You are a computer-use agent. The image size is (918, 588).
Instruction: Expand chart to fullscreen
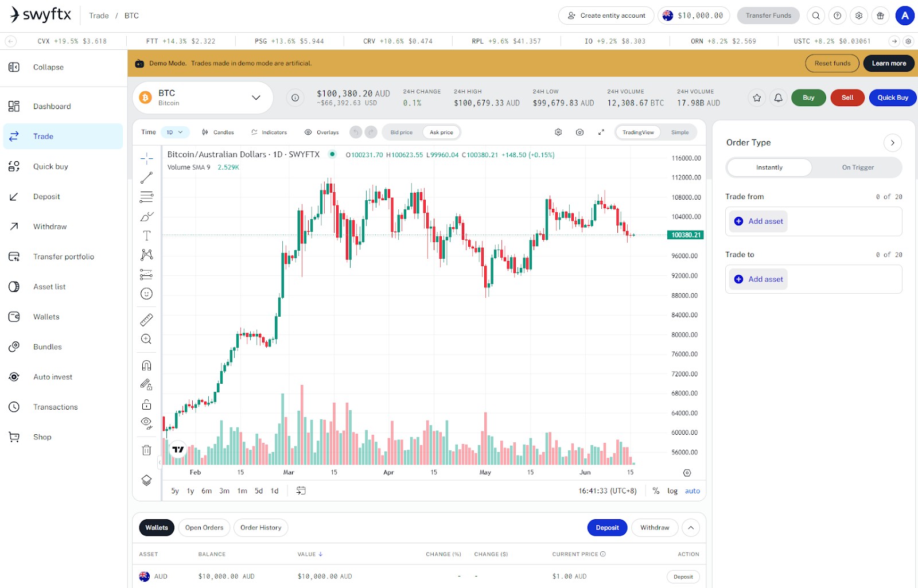601,133
